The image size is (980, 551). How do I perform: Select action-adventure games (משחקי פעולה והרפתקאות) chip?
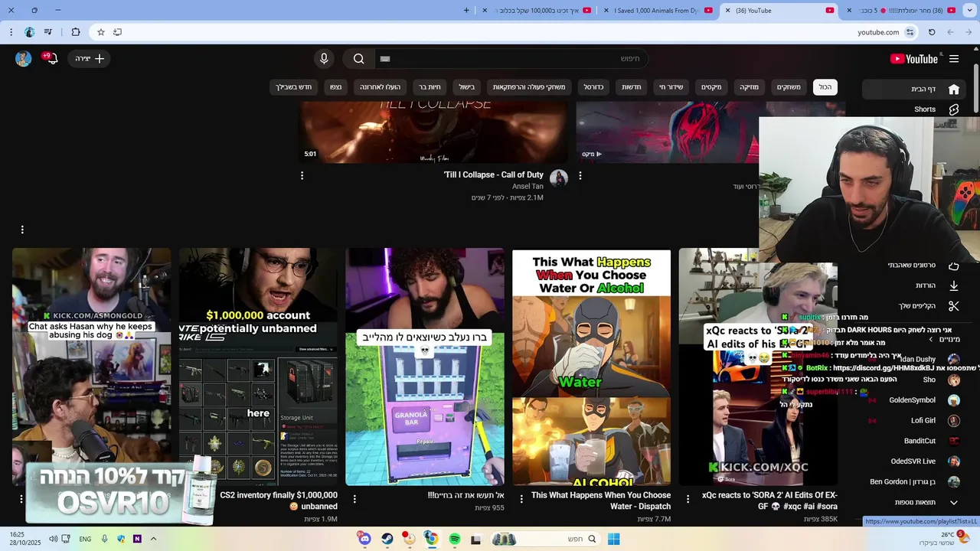pyautogui.click(x=529, y=87)
